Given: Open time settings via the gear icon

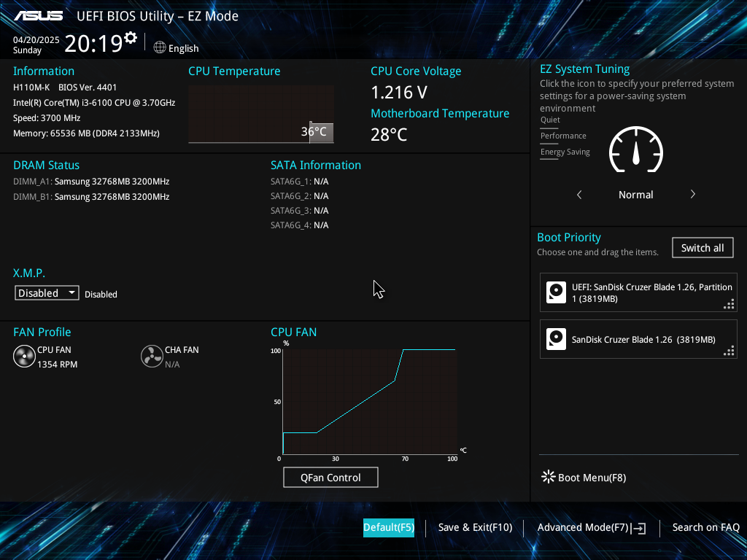Looking at the screenshot, I should coord(131,38).
